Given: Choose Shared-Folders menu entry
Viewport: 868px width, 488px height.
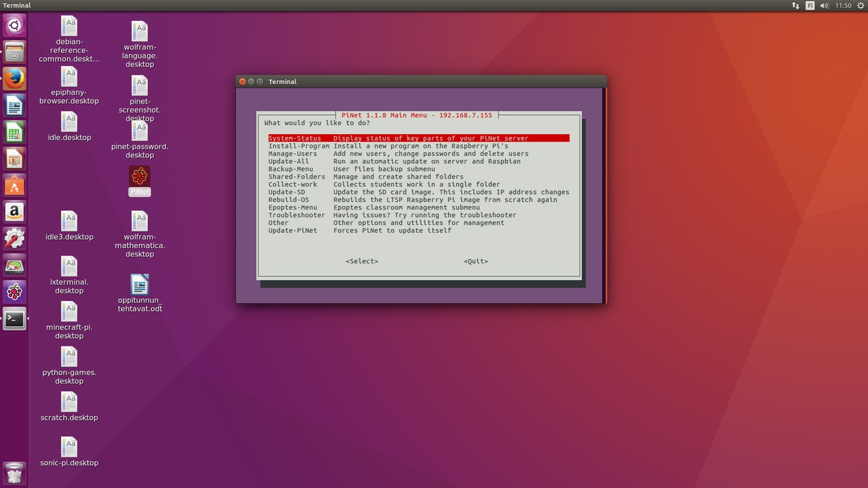Looking at the screenshot, I should pyautogui.click(x=418, y=177).
